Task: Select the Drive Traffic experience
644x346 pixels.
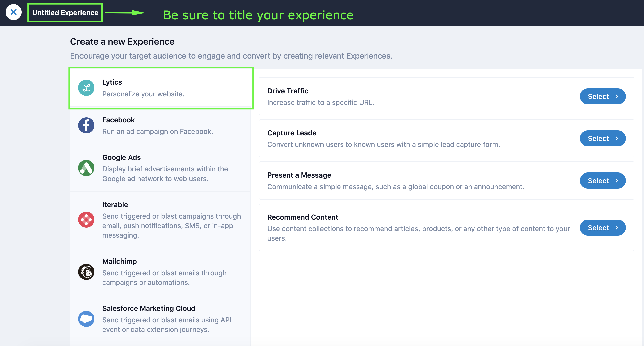Action: [x=603, y=96]
